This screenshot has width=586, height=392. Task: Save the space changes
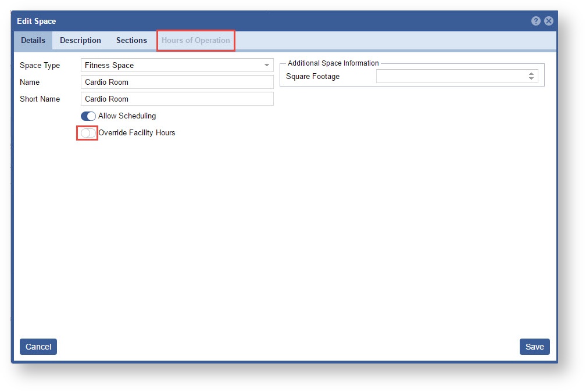click(534, 347)
